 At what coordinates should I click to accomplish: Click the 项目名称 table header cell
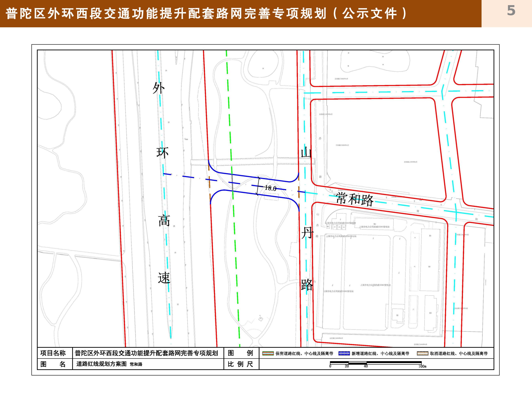53,353
